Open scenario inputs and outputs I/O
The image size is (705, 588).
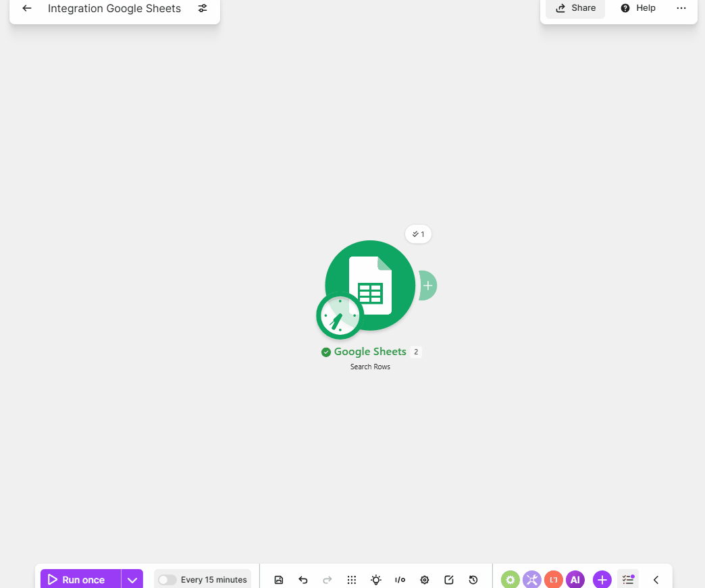tap(400, 580)
